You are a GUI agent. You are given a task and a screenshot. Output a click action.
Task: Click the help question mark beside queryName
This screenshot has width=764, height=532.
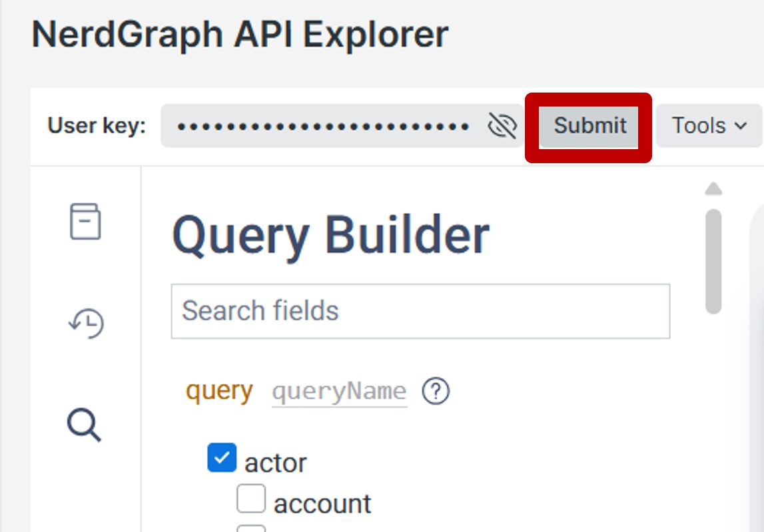pos(436,391)
